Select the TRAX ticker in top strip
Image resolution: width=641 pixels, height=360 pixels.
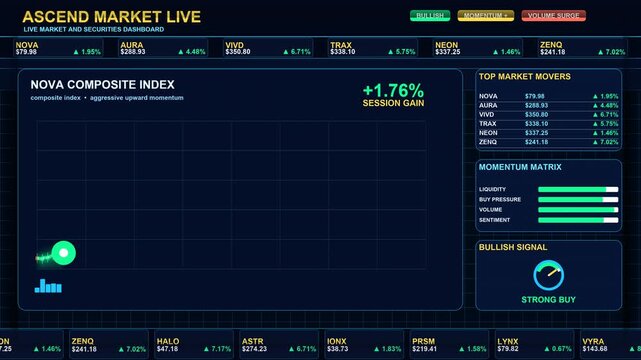[x=373, y=48]
